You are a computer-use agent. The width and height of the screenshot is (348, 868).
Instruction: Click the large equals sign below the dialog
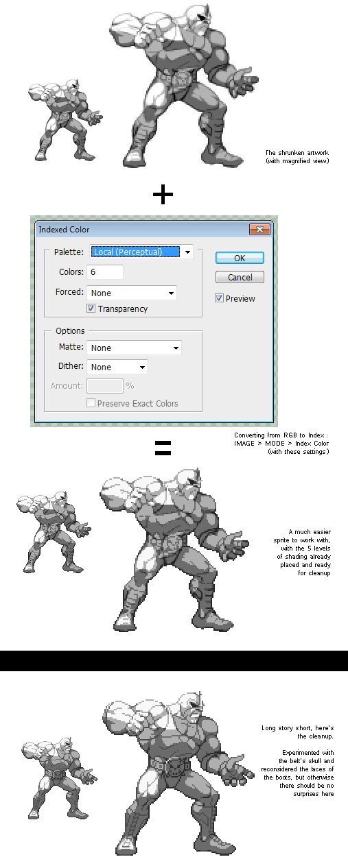(x=162, y=448)
